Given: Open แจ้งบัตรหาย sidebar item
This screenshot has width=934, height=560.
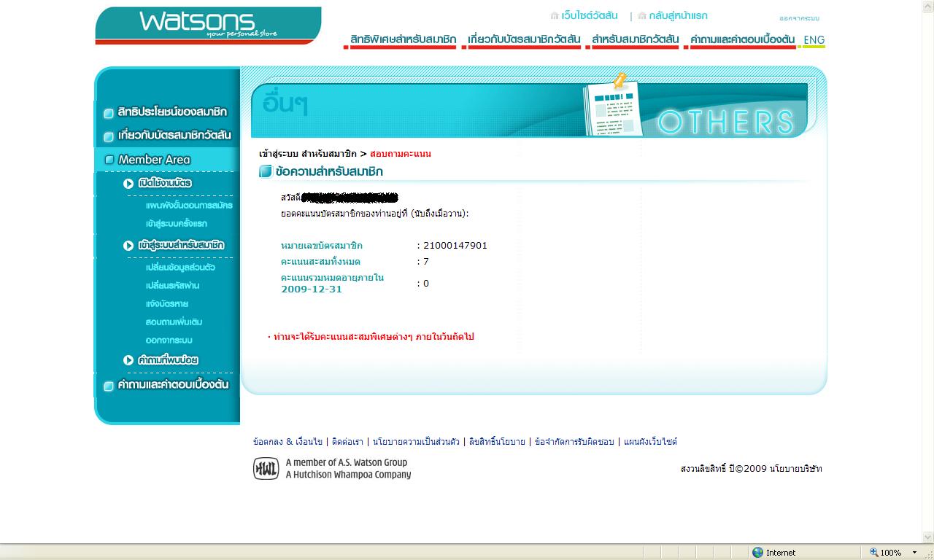Looking at the screenshot, I should [x=167, y=304].
